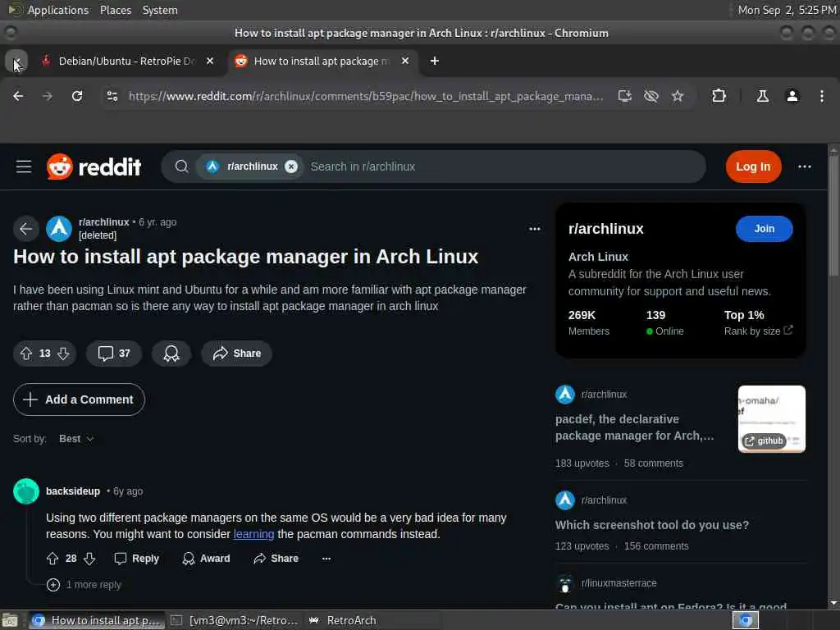Downvote backsideup's comment

coord(89,559)
